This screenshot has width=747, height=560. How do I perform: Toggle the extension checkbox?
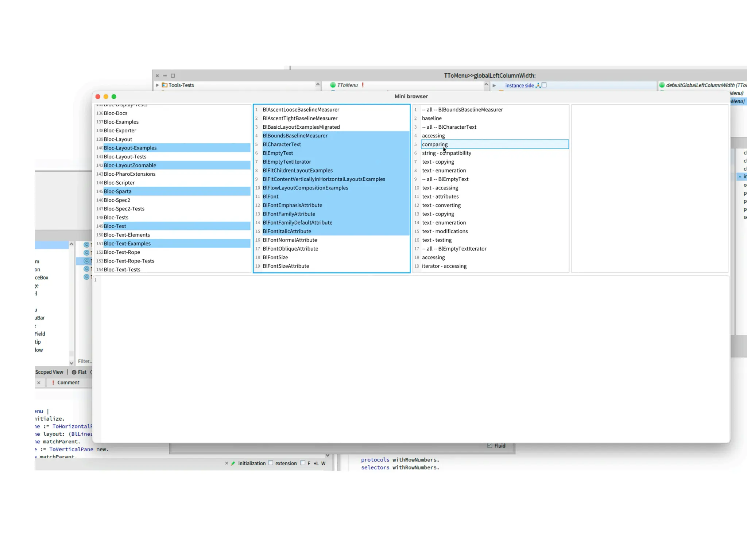[271, 463]
